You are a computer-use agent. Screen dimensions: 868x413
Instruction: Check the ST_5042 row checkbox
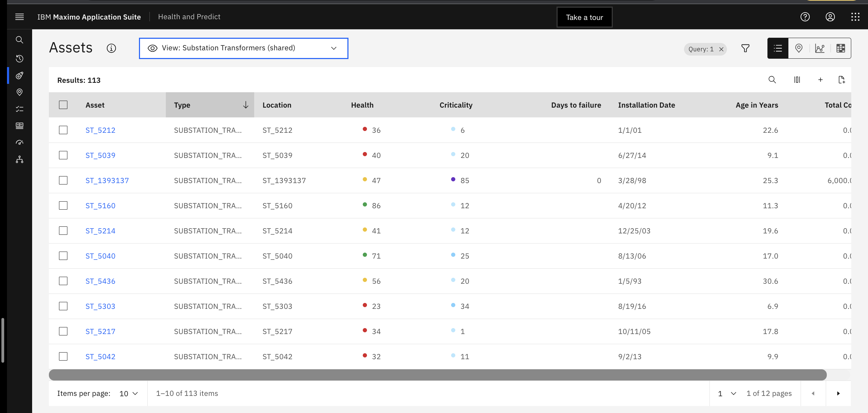point(63,356)
